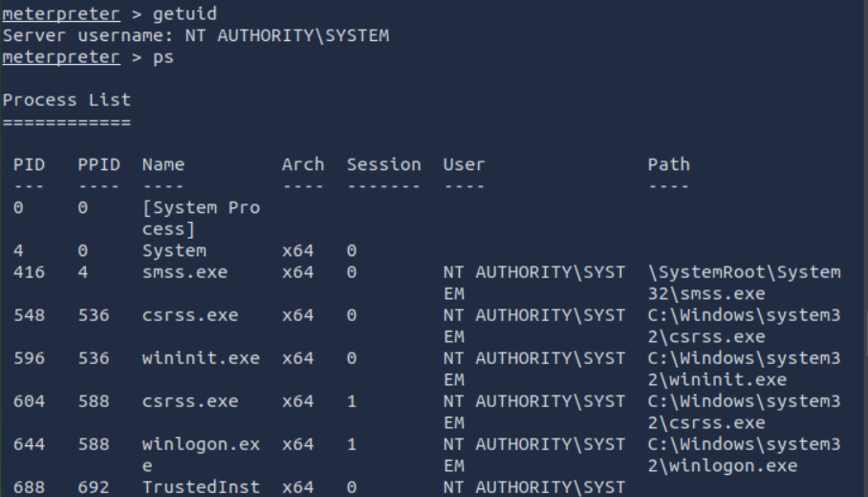Image resolution: width=868 pixels, height=497 pixels.
Task: Click 'csrss.exe' name in PID 548 row
Action: [x=190, y=315]
